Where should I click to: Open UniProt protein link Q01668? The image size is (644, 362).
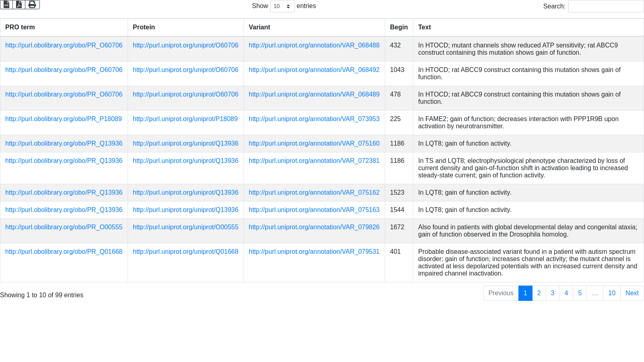click(186, 252)
